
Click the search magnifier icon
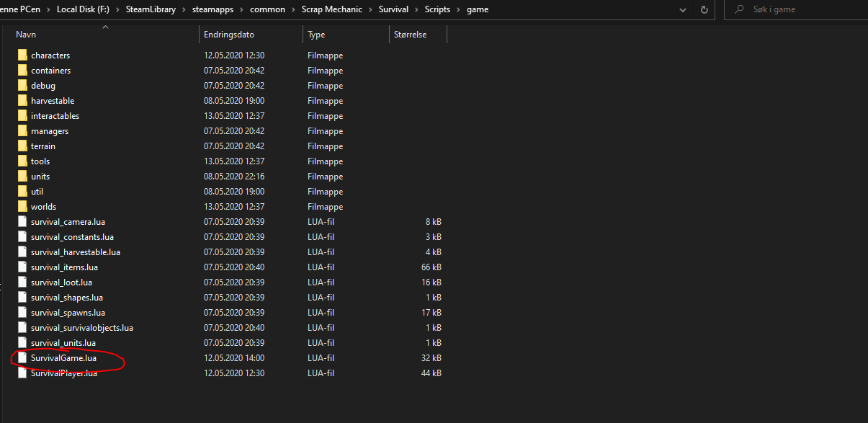point(739,9)
